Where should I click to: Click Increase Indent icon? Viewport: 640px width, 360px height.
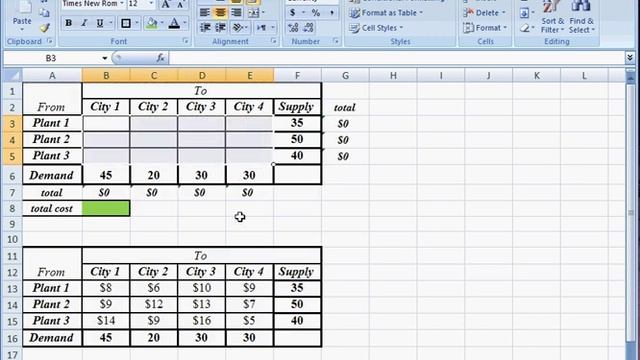220,28
